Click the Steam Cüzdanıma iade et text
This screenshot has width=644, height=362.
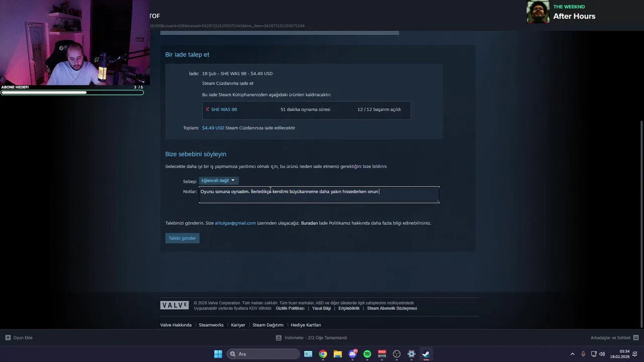227,83
